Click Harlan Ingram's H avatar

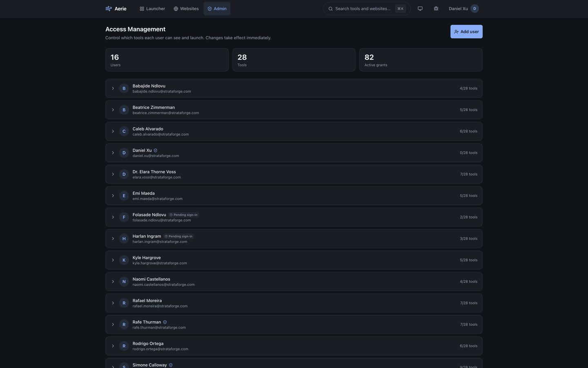coord(124,239)
